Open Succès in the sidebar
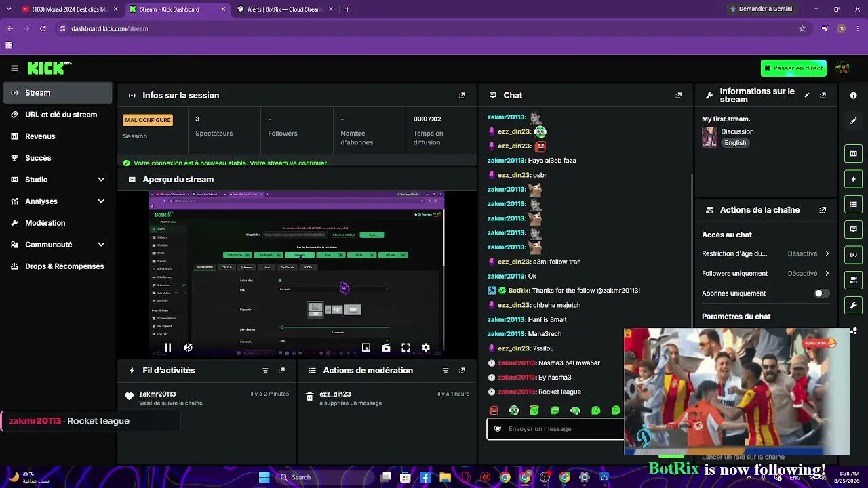 [58, 158]
